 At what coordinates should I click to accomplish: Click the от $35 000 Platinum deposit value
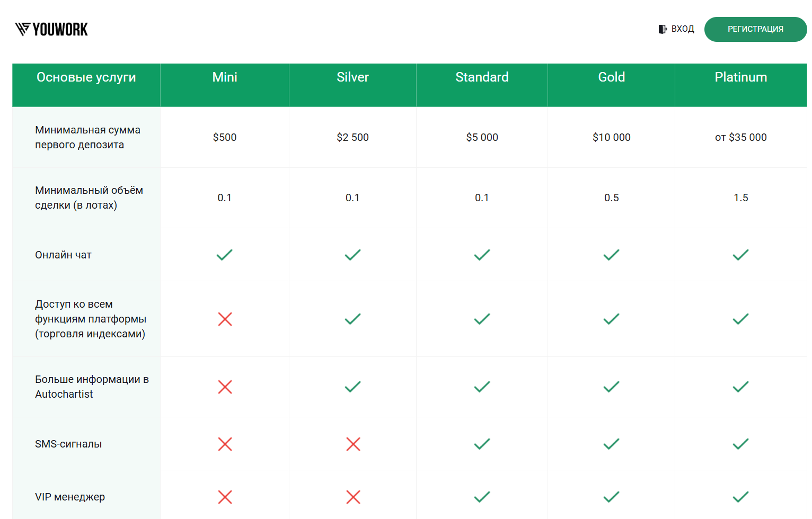point(741,137)
